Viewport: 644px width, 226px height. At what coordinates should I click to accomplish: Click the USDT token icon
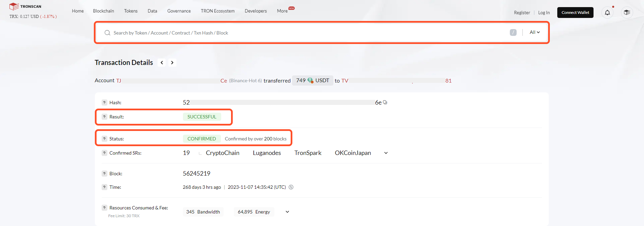coord(310,81)
